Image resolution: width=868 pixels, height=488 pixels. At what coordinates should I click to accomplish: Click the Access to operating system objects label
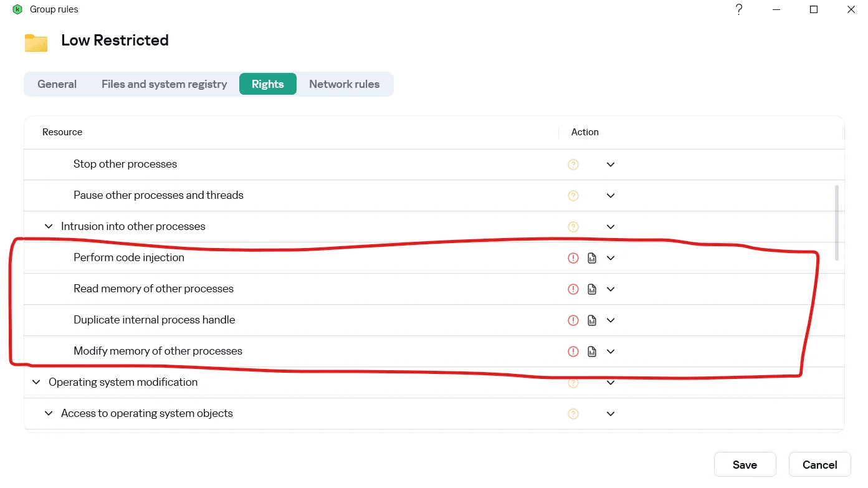click(147, 414)
